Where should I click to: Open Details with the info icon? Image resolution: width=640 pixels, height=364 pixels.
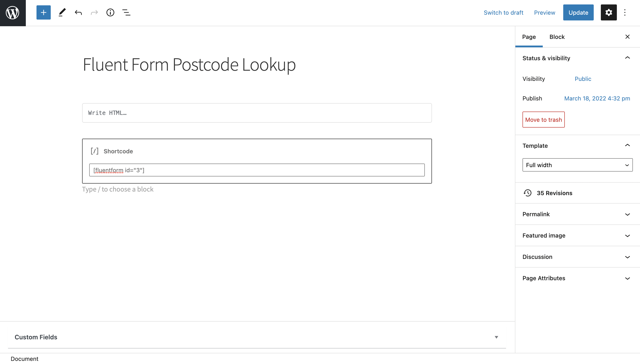pos(110,12)
